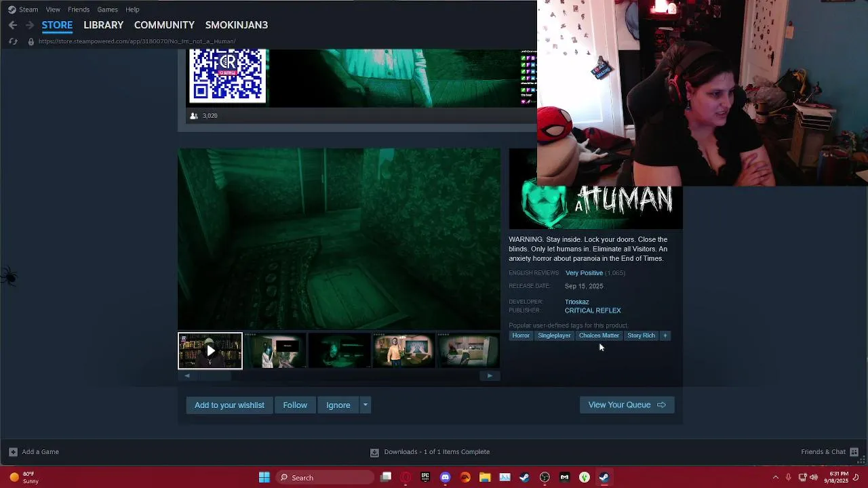The image size is (868, 488).
Task: Click the Ignore button
Action: pos(338,405)
